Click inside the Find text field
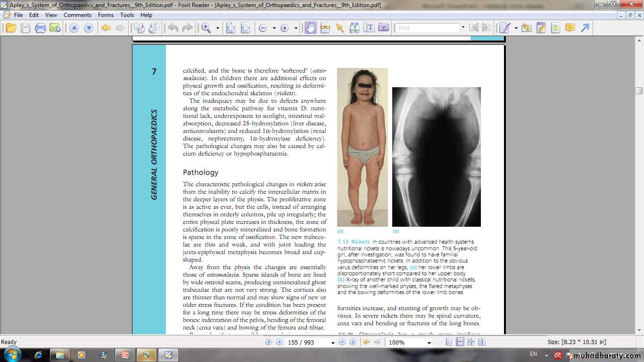 [427, 28]
